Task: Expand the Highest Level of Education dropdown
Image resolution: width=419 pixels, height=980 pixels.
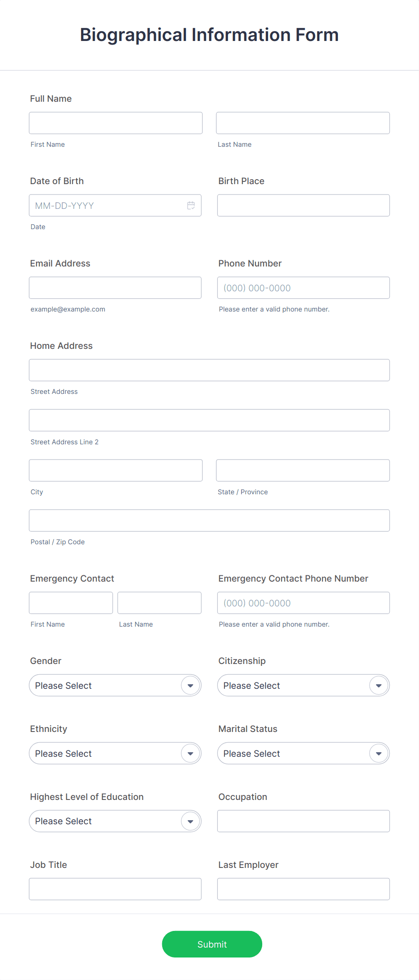Action: [x=190, y=821]
